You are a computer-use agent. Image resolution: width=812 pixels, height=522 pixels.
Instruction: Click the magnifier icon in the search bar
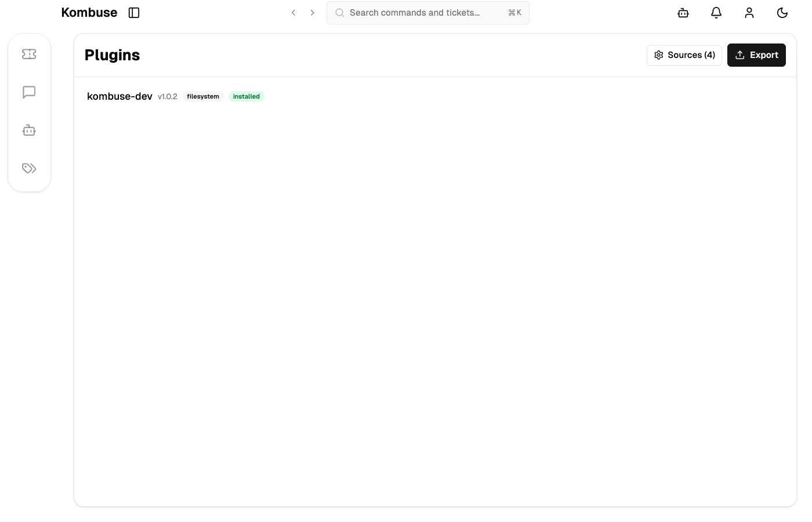[340, 12]
